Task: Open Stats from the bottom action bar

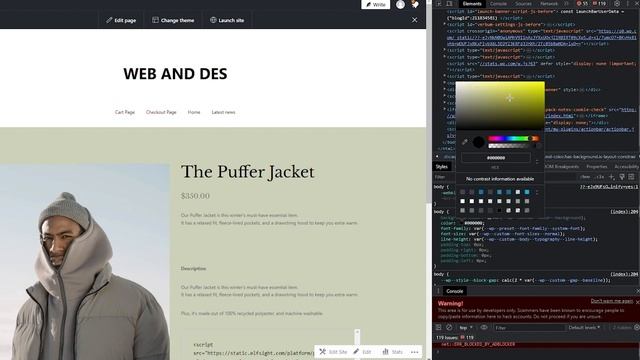Action: 393,351
